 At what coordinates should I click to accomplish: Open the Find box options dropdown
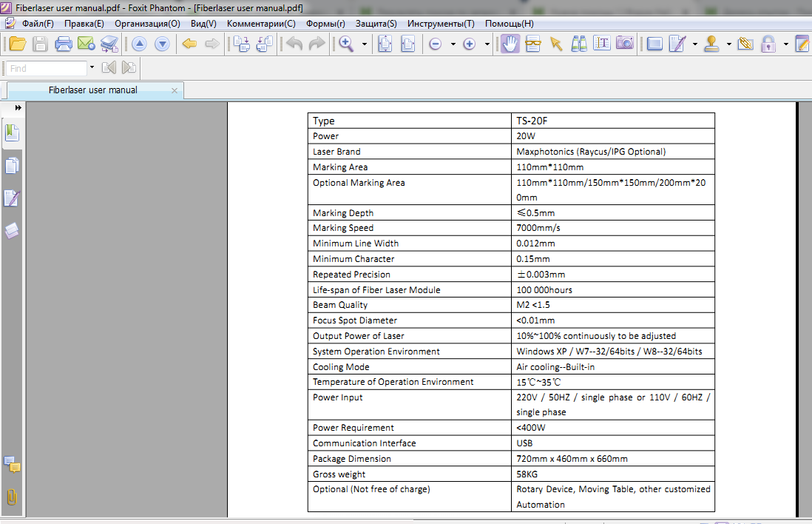(x=92, y=68)
